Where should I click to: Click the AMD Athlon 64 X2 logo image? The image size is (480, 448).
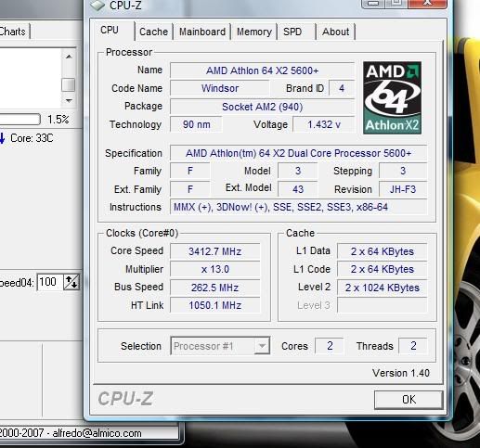[392, 97]
